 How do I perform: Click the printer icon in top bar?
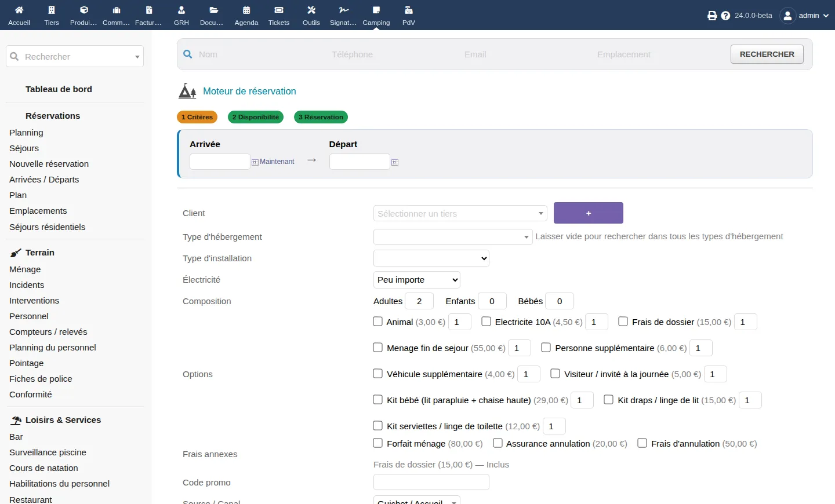712,16
